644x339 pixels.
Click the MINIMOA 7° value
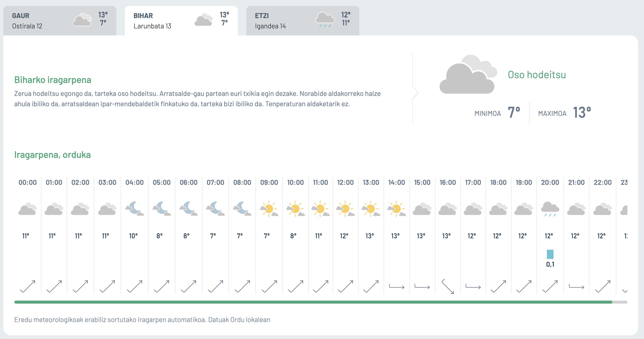514,113
